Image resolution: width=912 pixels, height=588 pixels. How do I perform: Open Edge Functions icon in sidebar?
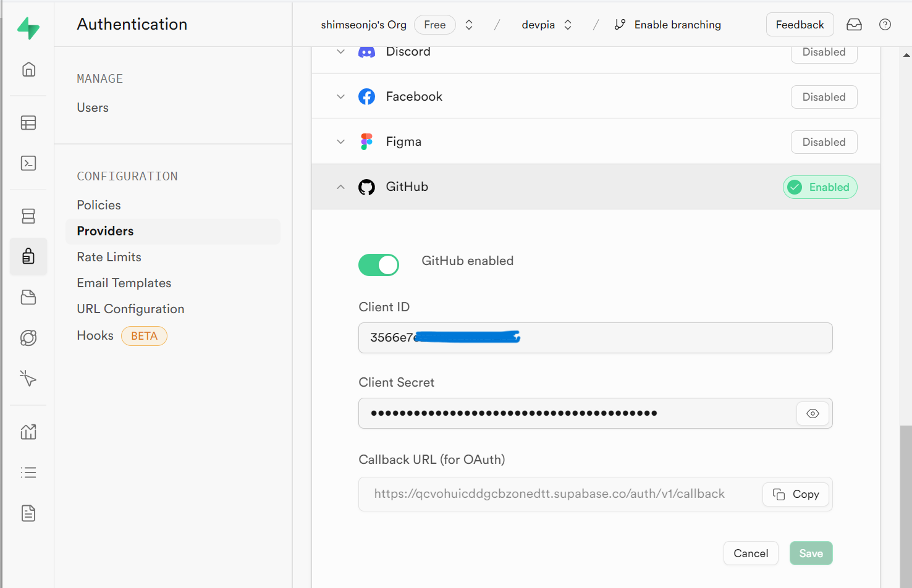coord(28,338)
